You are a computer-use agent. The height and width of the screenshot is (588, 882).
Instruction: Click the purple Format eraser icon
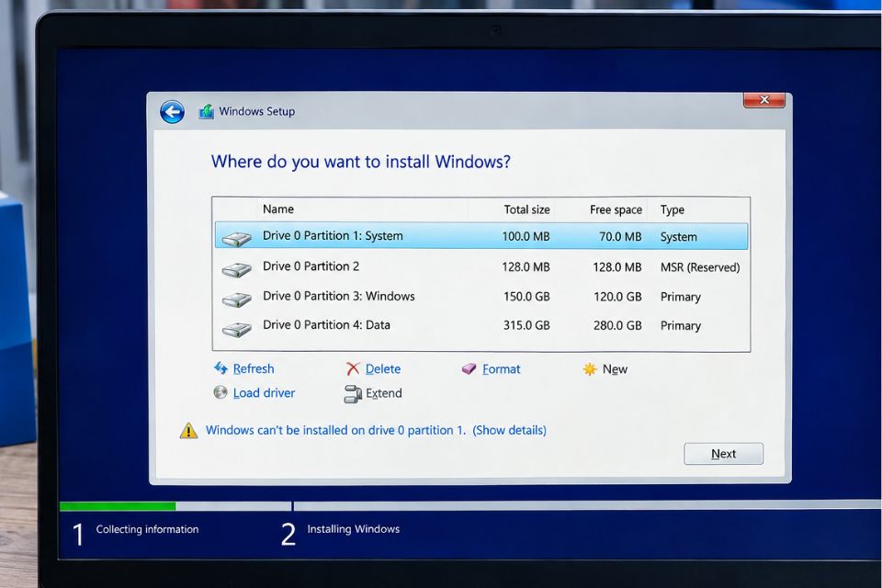pyautogui.click(x=469, y=368)
